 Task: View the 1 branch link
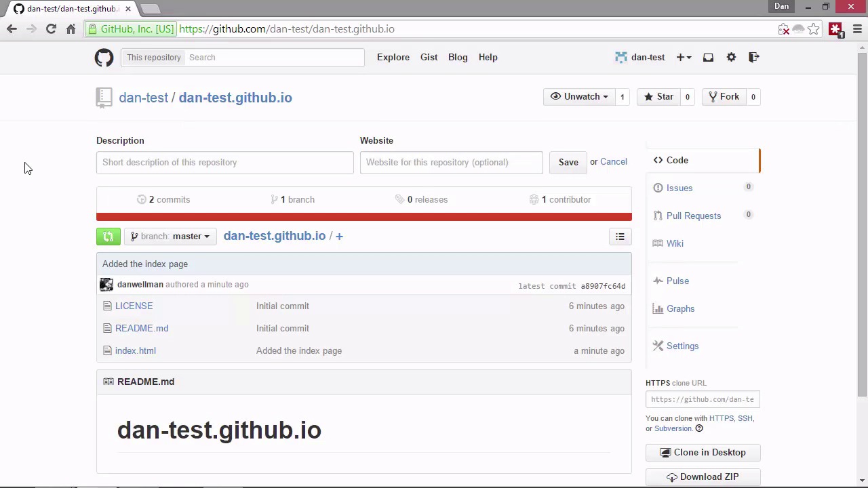pyautogui.click(x=292, y=200)
